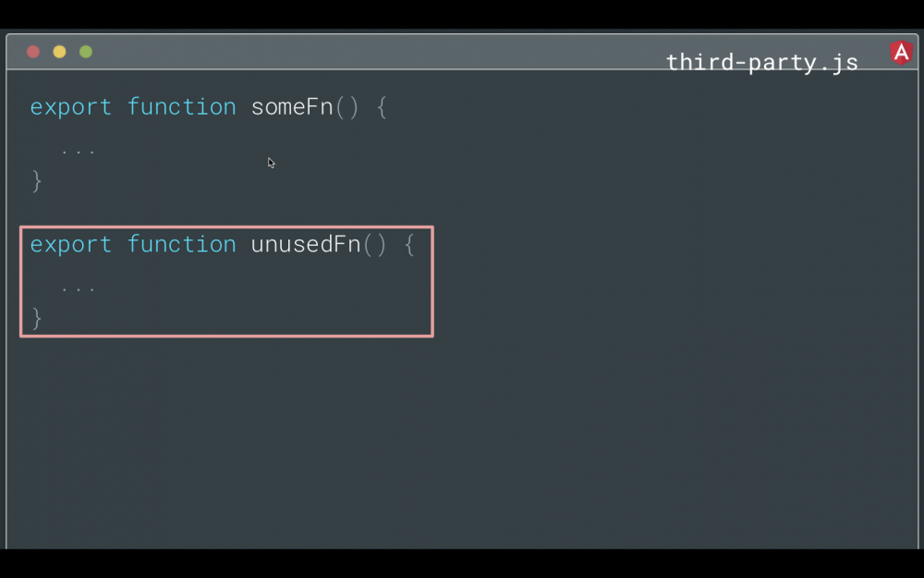Click the red close dot
This screenshot has height=578, width=924.
point(33,52)
